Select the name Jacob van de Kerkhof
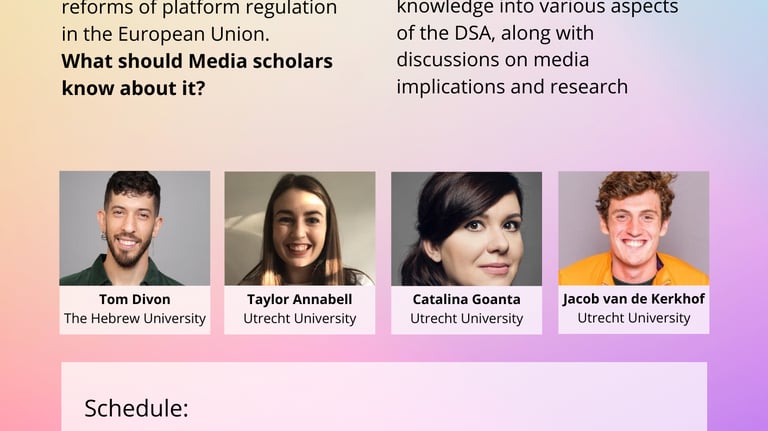Viewport: 768px width, 431px height. pos(633,299)
